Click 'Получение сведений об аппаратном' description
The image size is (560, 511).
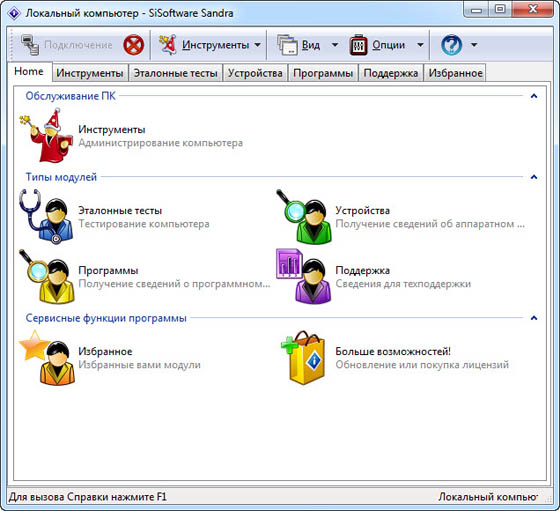tap(430, 224)
